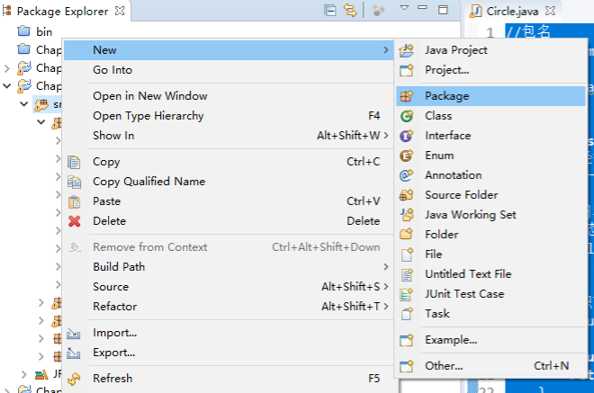Click the Copy icon in context menu

tap(74, 162)
